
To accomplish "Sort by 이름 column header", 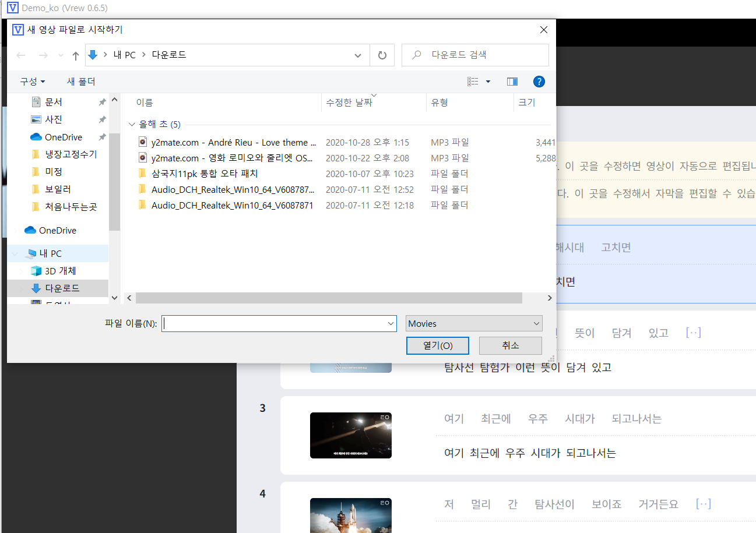I will click(x=145, y=103).
